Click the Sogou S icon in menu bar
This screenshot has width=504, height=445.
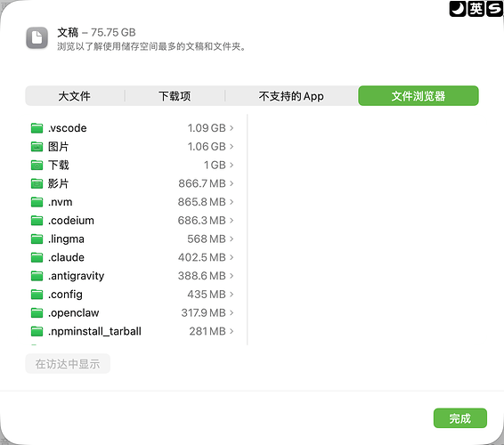[495, 8]
